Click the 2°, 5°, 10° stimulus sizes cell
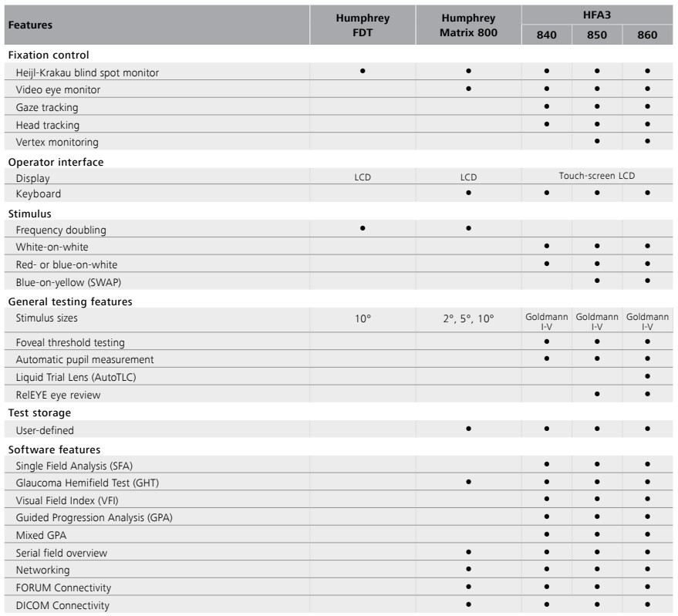Image resolution: width=678 pixels, height=616 pixels. click(x=468, y=319)
